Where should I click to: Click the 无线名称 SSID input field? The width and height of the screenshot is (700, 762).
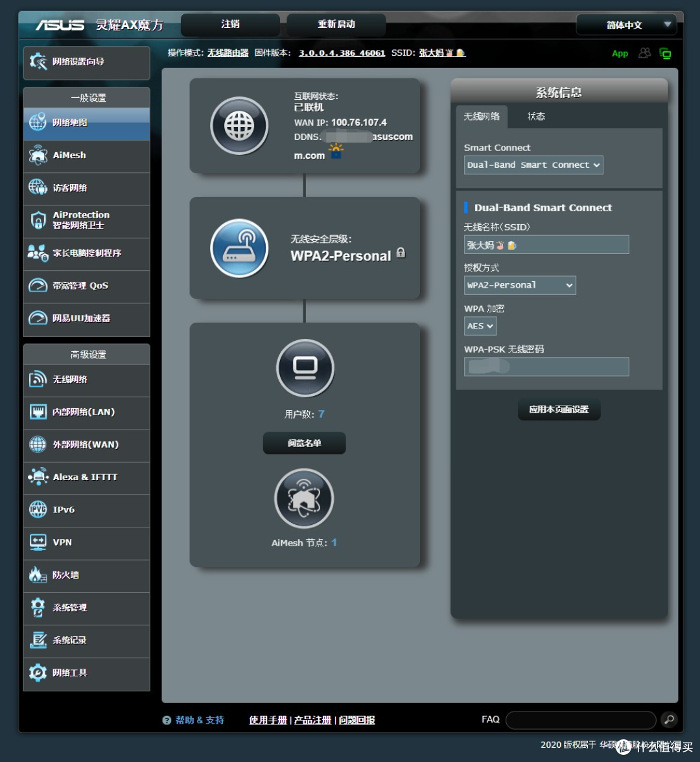click(x=546, y=245)
